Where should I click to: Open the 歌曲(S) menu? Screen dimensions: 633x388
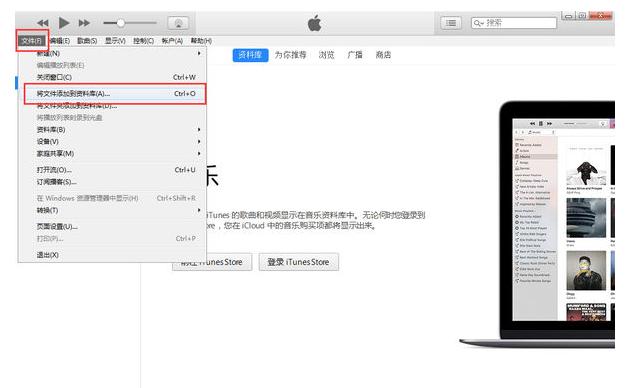coord(87,41)
